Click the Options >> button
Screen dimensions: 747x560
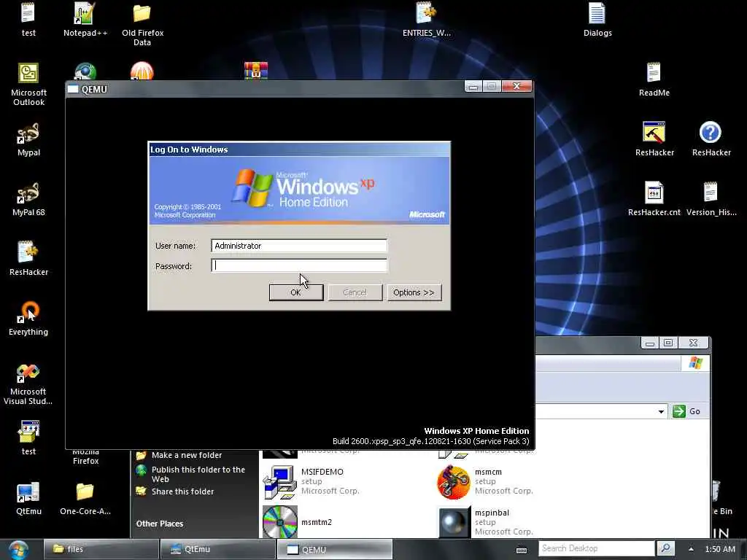click(x=414, y=292)
